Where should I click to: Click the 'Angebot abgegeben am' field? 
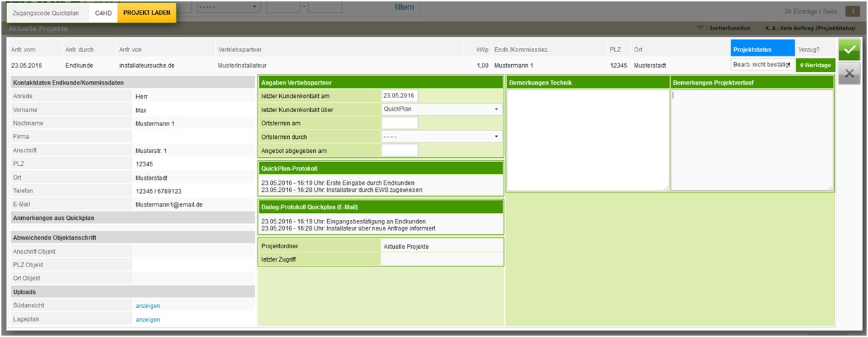pos(400,150)
